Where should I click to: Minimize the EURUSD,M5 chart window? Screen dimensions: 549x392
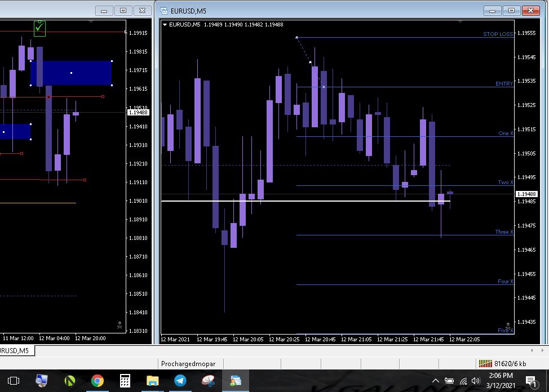[x=492, y=11]
